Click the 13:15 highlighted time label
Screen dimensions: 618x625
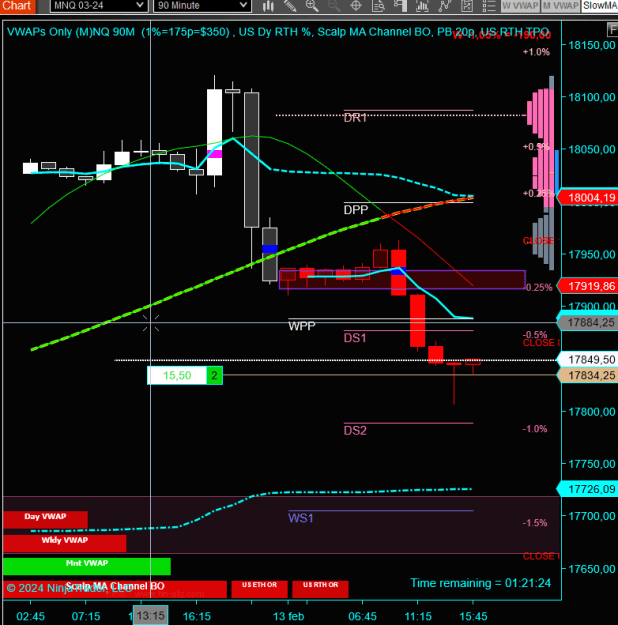[150, 616]
